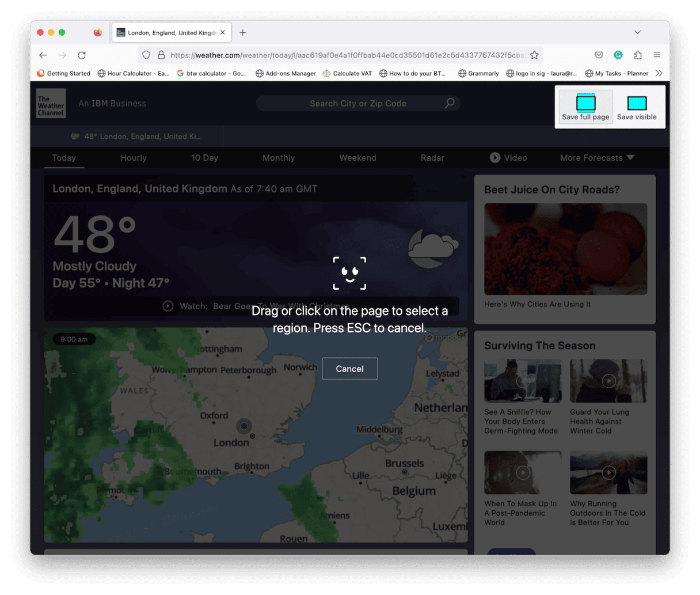This screenshot has height=595, width=700.
Task: Select the 'Save visible' capture option
Action: (636, 105)
